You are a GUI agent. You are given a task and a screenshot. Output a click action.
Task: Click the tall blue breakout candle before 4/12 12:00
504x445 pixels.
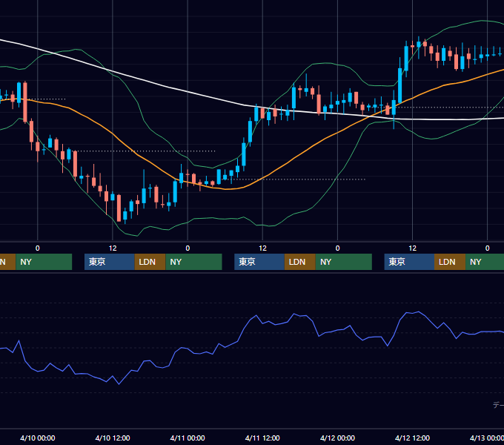tap(400, 85)
